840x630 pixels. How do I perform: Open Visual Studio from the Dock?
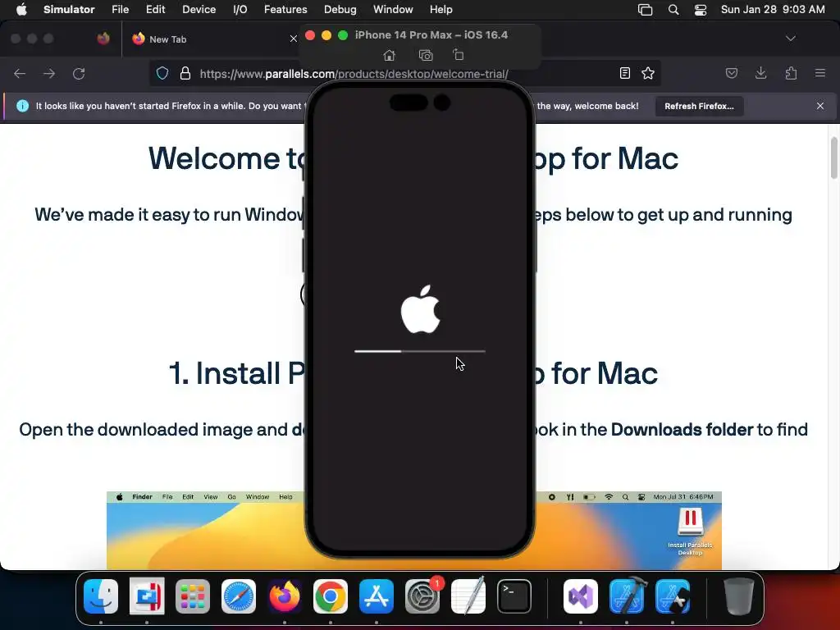(x=581, y=596)
